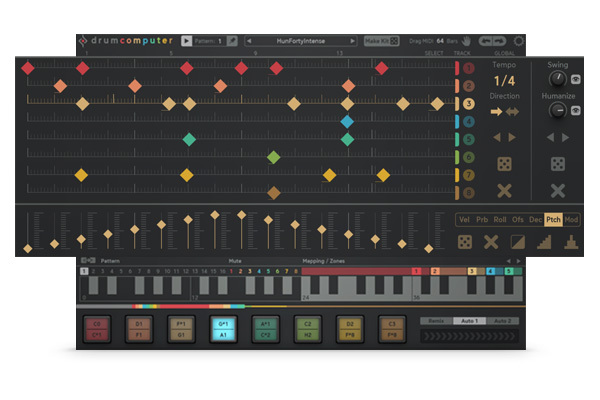Open settings with the gear icon
The width and height of the screenshot is (600, 400).
(518, 41)
